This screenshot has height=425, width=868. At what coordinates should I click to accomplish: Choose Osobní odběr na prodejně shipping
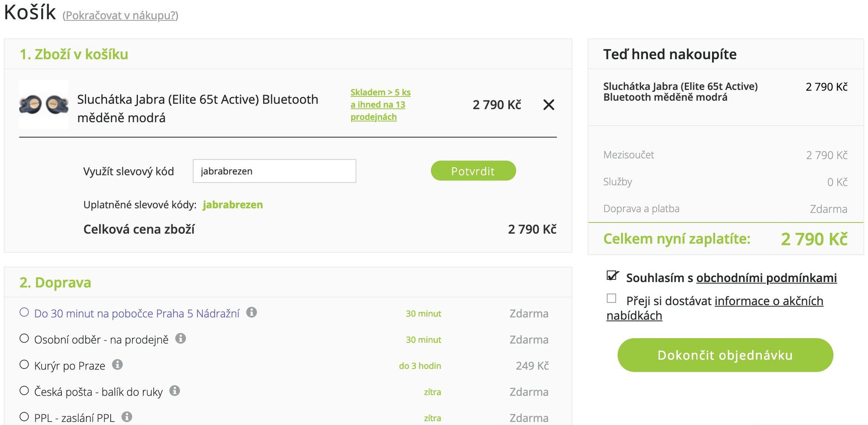[24, 338]
